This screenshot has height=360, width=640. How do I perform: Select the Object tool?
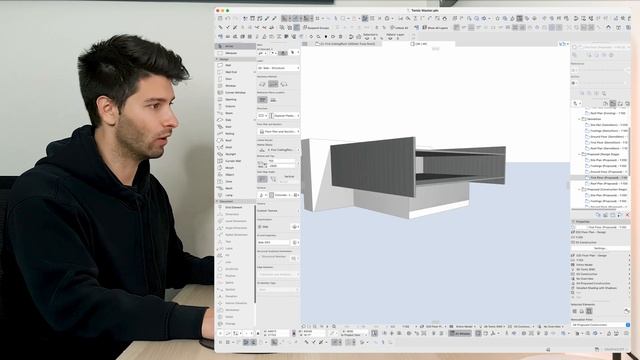235,175
